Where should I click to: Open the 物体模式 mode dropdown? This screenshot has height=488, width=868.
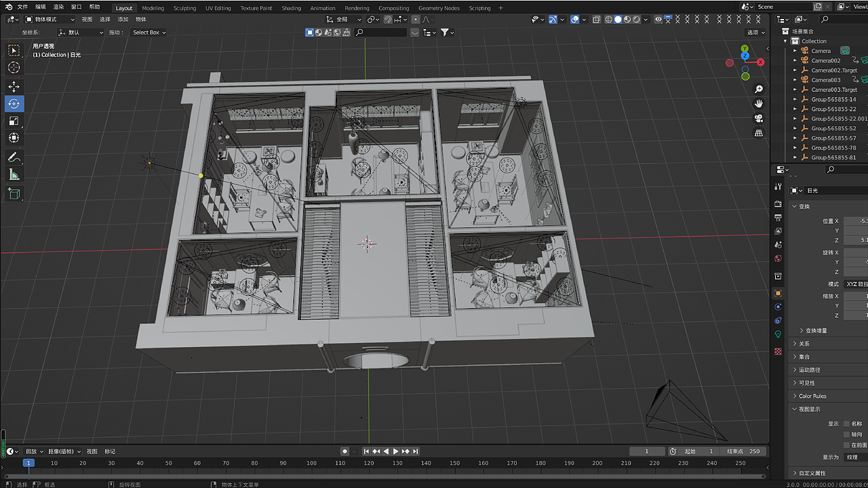(50, 20)
